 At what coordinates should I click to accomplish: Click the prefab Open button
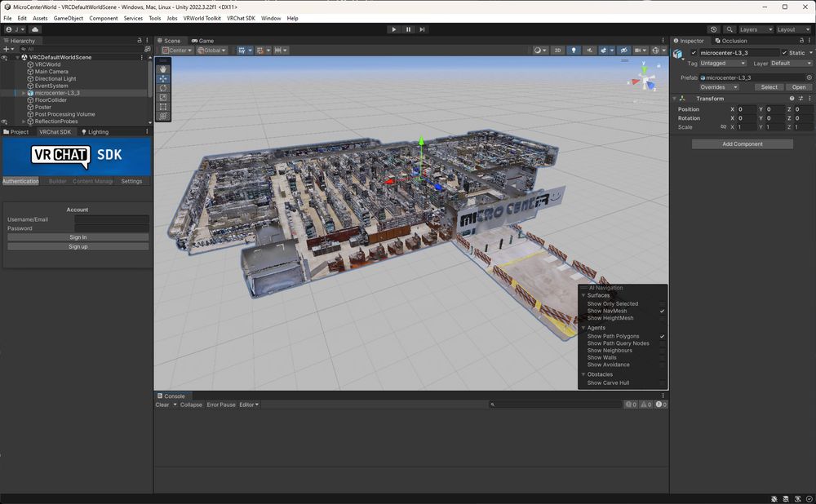pyautogui.click(x=799, y=87)
